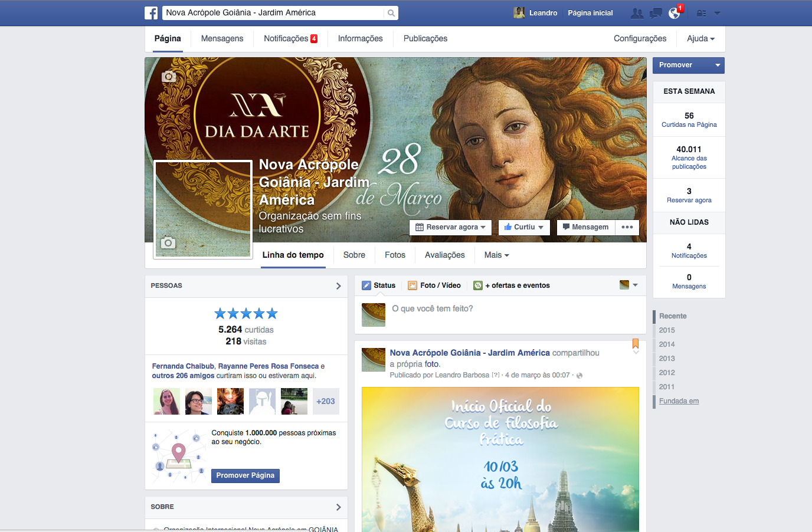Expand the Ajuda menu
The height and width of the screenshot is (532, 812).
click(700, 38)
